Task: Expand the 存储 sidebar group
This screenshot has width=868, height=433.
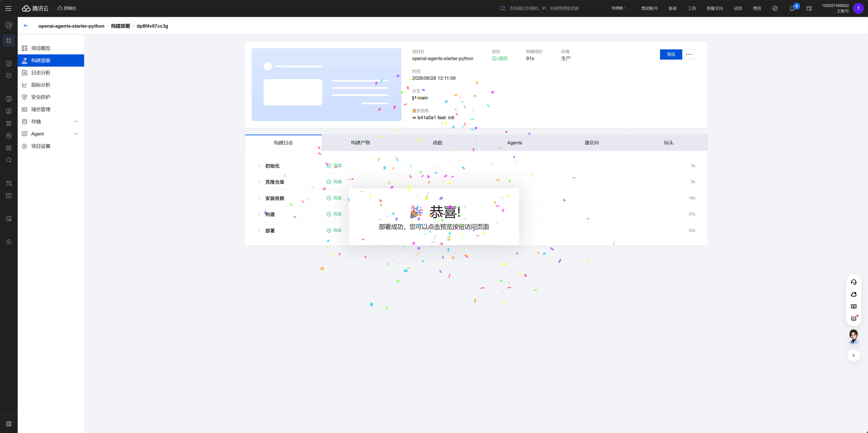Action: point(51,121)
